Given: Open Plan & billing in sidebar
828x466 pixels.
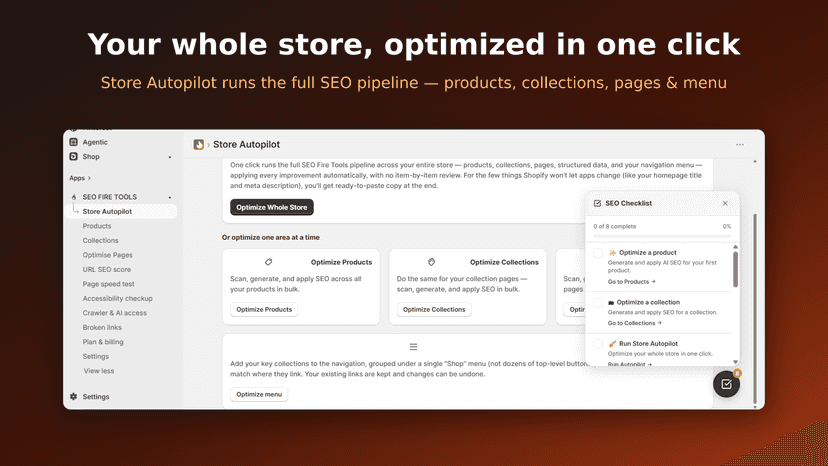Looking at the screenshot, I should (103, 342).
